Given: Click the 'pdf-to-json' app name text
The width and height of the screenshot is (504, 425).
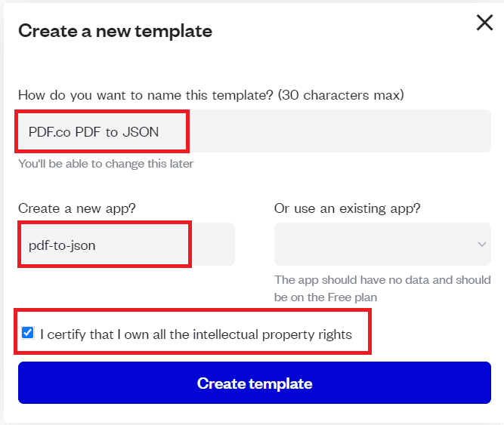Looking at the screenshot, I should (x=62, y=245).
